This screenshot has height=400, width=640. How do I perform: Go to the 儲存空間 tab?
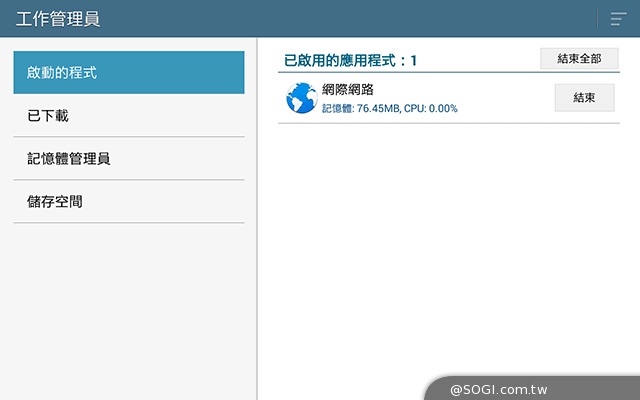129,202
